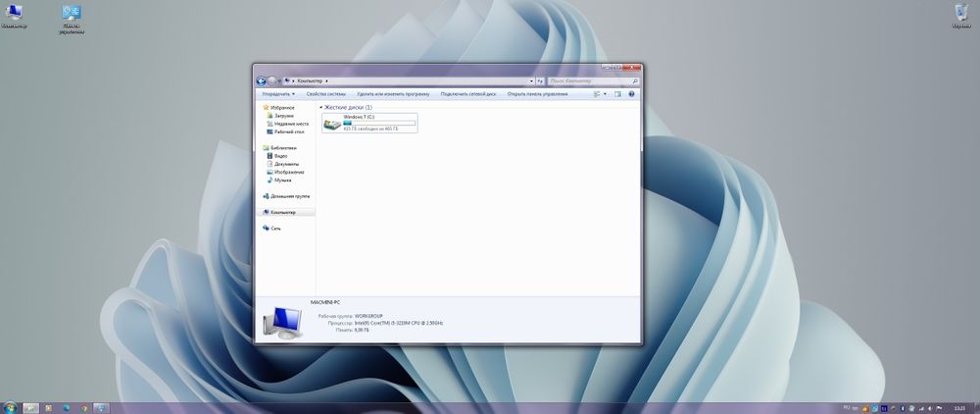
Task: Launch Edge from the taskbar
Action: (x=67, y=408)
